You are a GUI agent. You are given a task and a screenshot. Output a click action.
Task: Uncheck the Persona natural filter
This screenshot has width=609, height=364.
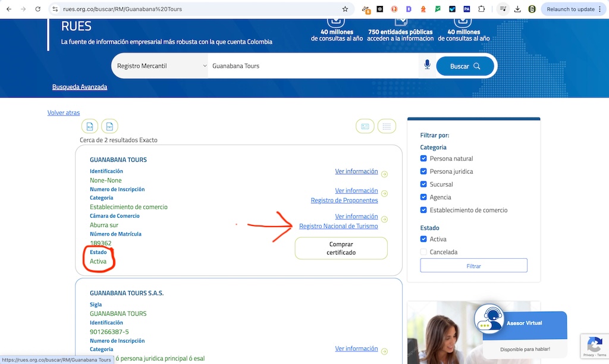[x=423, y=158]
